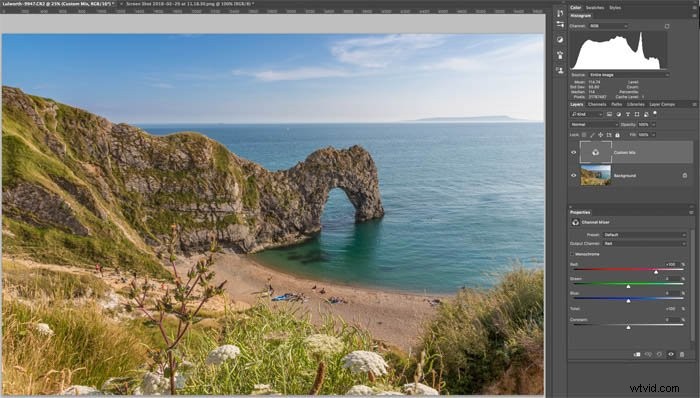The height and width of the screenshot is (398, 700).
Task: Click the Background layer lock icon
Action: tap(685, 175)
